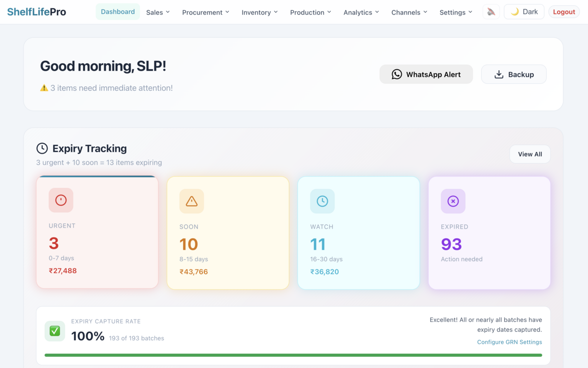The height and width of the screenshot is (368, 588).
Task: Select the Expired card showing 93 items
Action: (489, 233)
